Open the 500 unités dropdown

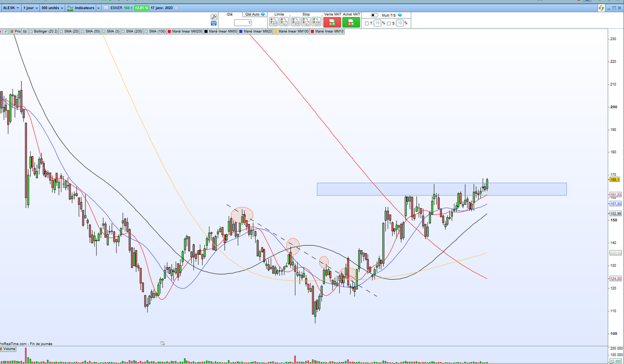click(53, 8)
